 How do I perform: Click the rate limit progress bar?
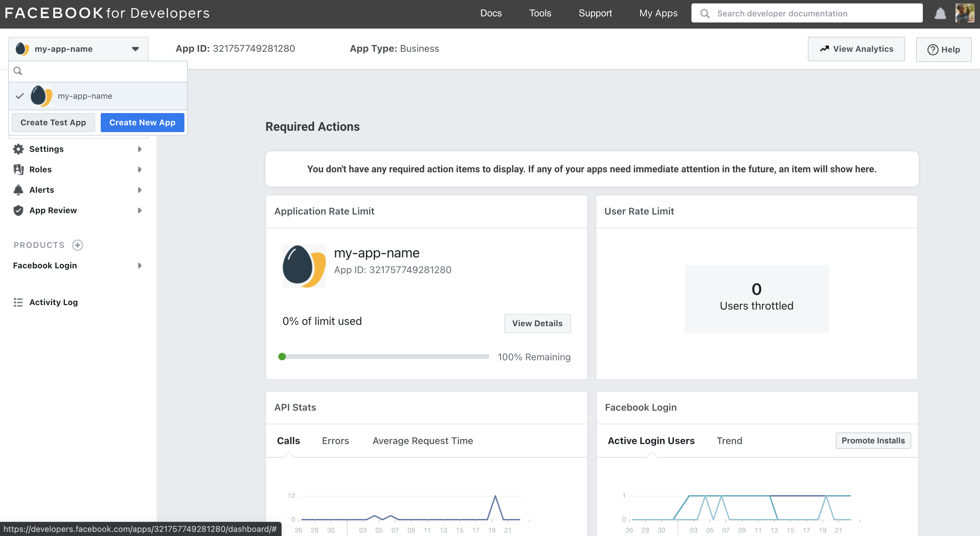pyautogui.click(x=384, y=357)
